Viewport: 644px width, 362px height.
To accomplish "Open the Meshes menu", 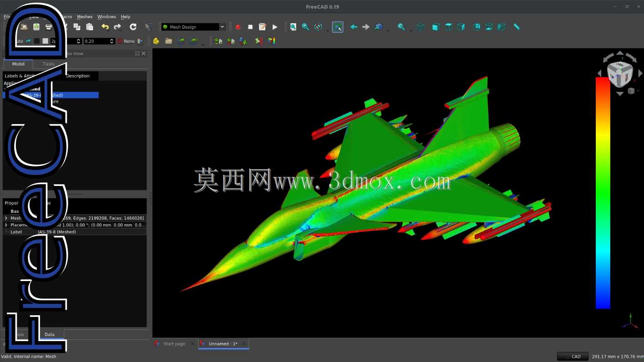I will 85,17.
